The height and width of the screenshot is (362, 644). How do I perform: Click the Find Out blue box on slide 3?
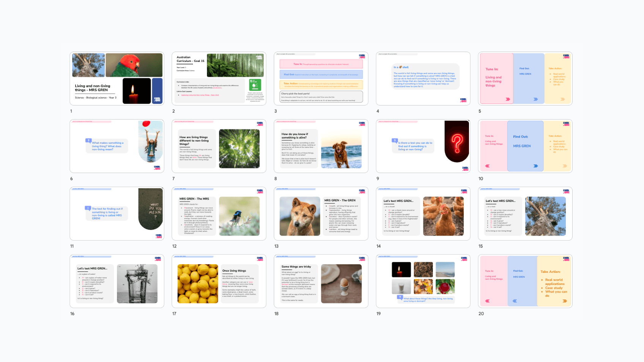click(x=321, y=74)
